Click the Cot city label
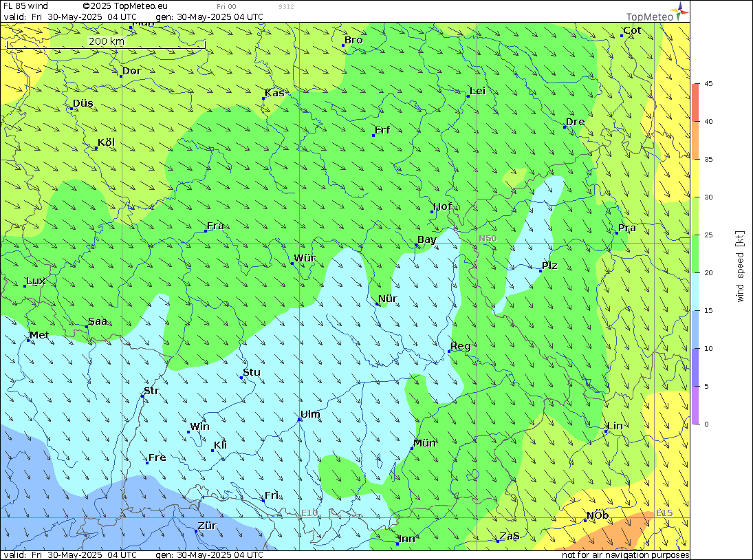753x560 pixels. point(632,30)
